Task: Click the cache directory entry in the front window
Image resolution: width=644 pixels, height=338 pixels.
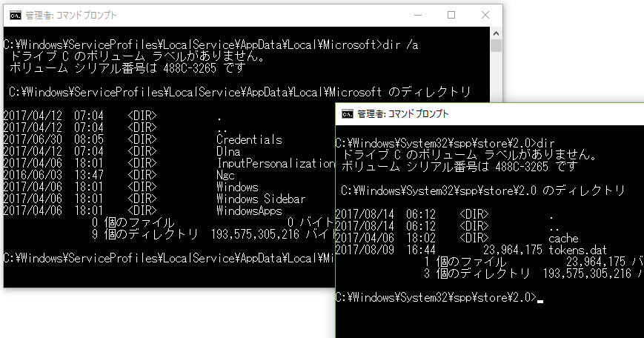Action: (563, 238)
